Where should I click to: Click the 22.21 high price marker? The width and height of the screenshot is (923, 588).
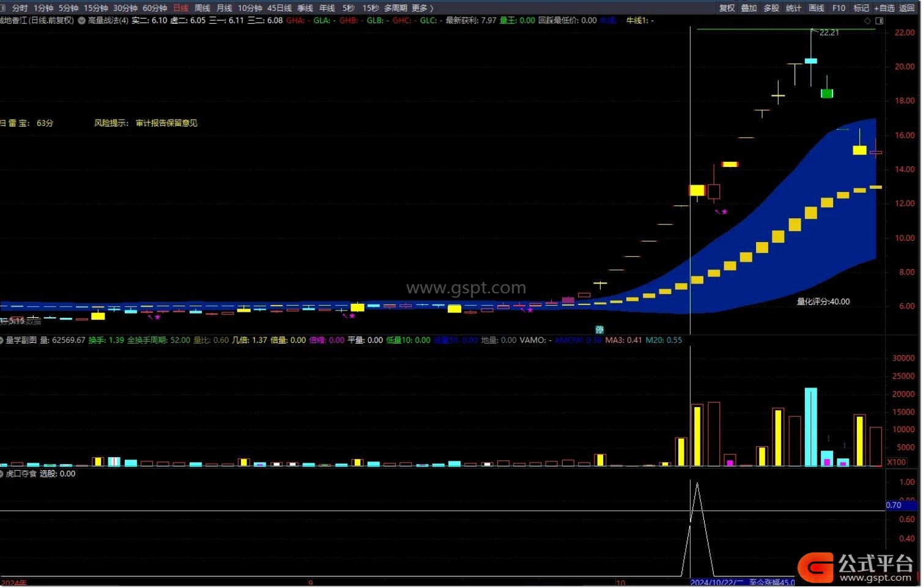[x=829, y=32]
